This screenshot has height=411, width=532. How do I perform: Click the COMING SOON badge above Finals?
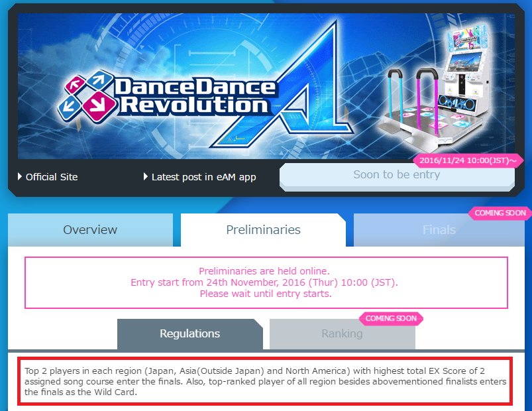point(500,213)
